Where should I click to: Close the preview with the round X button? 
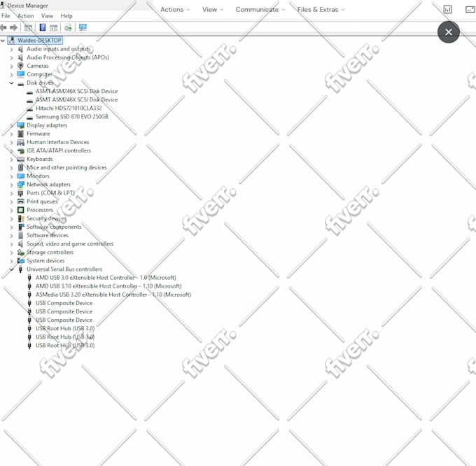449,32
